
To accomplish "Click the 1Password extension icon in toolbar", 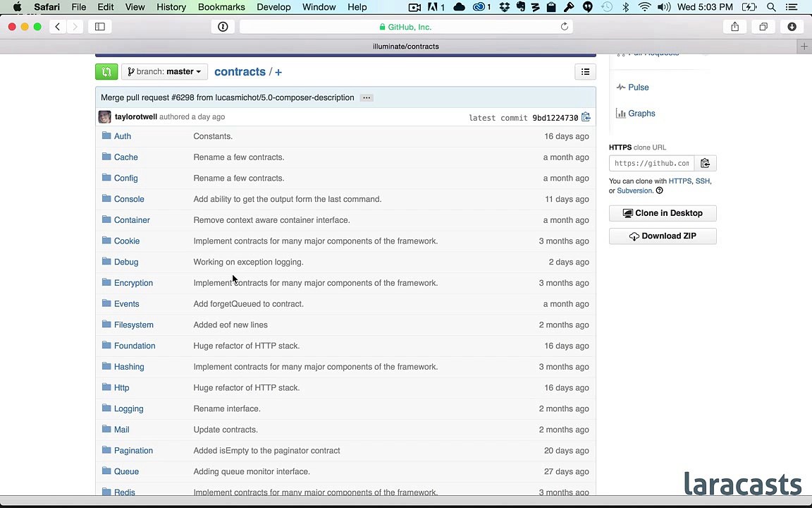I will pyautogui.click(x=223, y=27).
